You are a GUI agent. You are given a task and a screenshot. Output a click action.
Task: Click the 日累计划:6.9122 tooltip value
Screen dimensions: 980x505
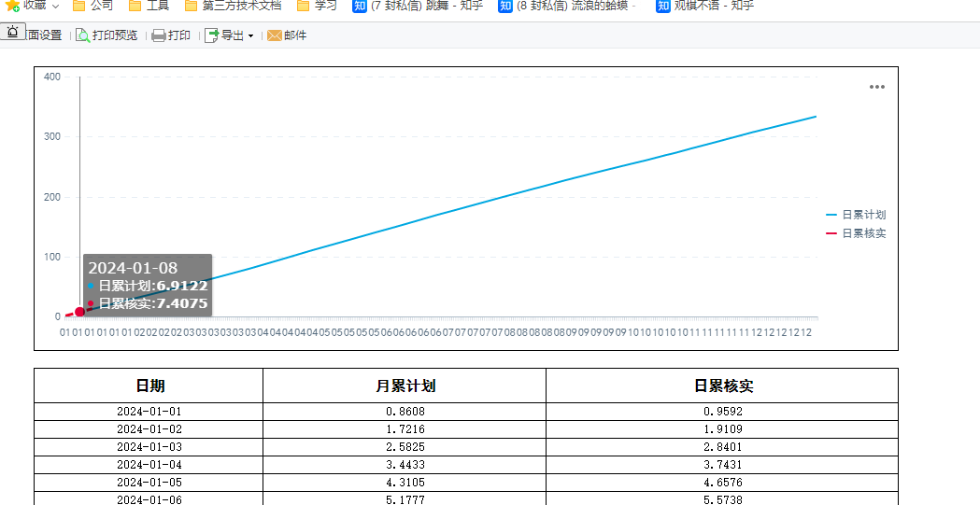tap(148, 286)
